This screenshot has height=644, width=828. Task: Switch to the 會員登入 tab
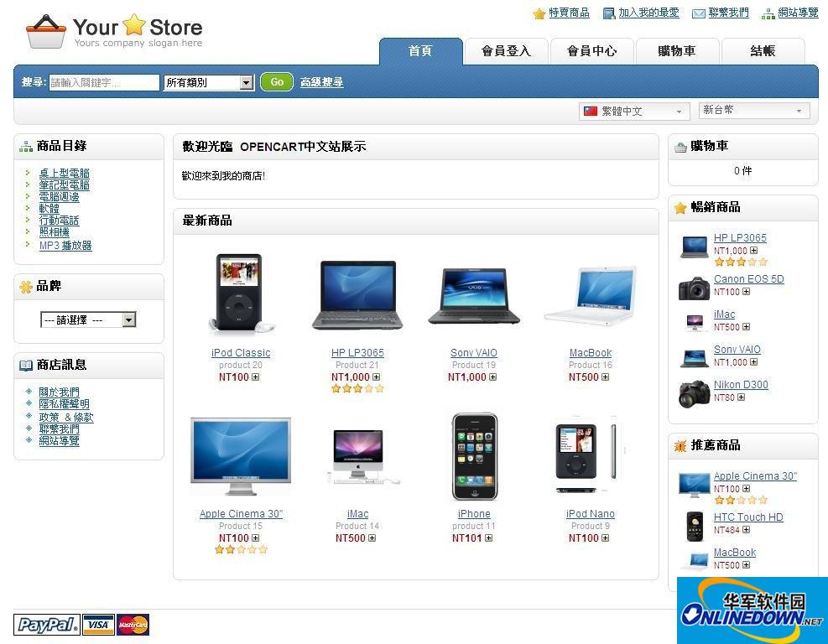point(506,50)
